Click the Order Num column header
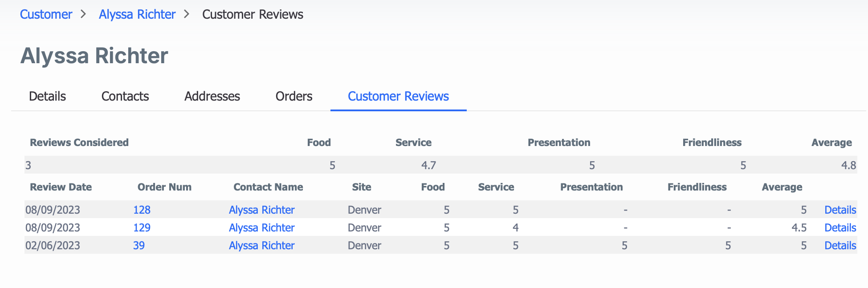 (164, 187)
